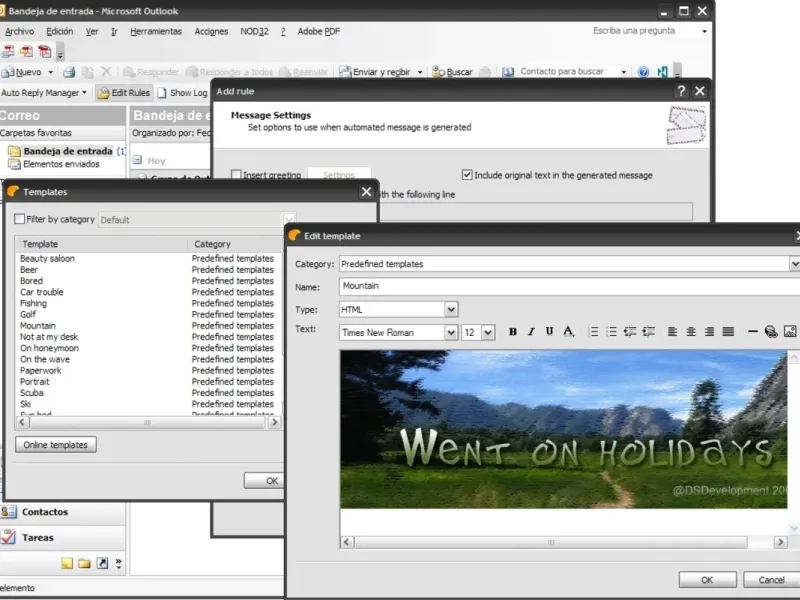Open Folder list icon in navigation pane
The width and height of the screenshot is (800, 600).
85,563
